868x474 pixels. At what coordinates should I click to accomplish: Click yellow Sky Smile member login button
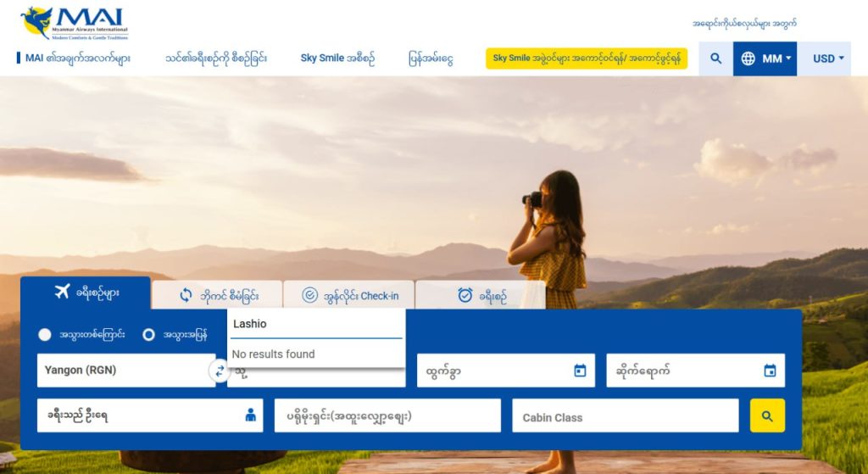coord(586,59)
